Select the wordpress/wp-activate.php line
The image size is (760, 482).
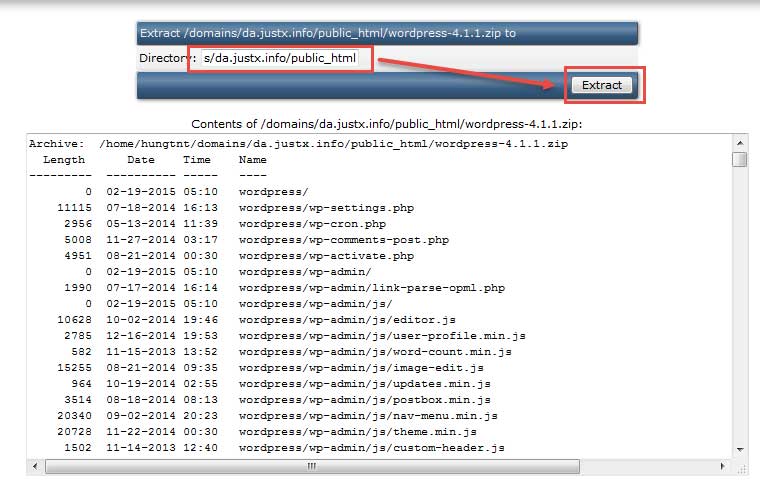coord(326,256)
